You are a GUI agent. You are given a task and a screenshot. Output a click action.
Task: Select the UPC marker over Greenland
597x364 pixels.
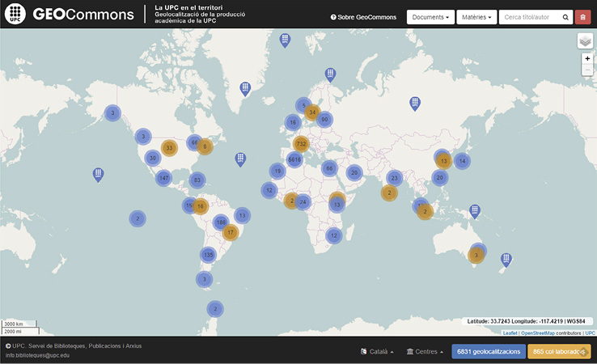[x=245, y=88]
